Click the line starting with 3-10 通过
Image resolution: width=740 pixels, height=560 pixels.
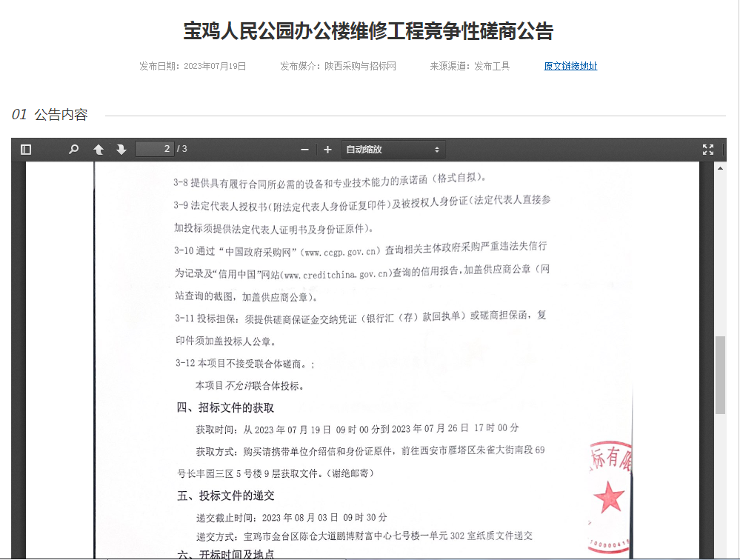361,249
